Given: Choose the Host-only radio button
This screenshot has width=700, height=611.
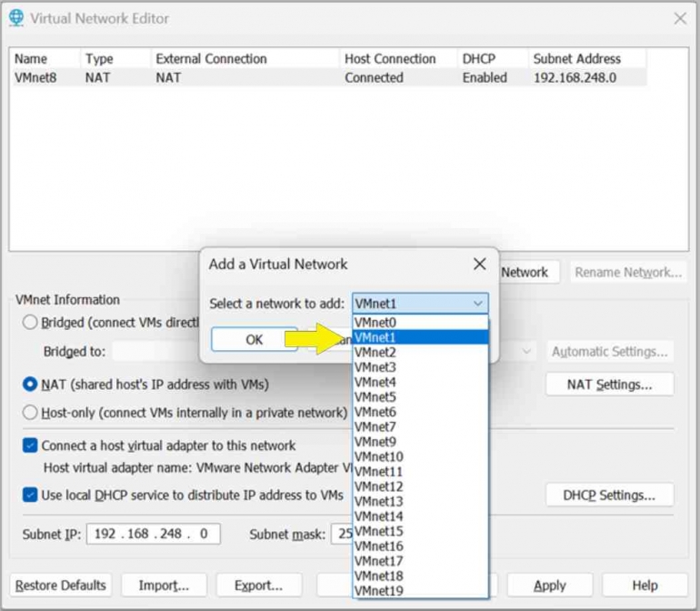Looking at the screenshot, I should point(31,413).
